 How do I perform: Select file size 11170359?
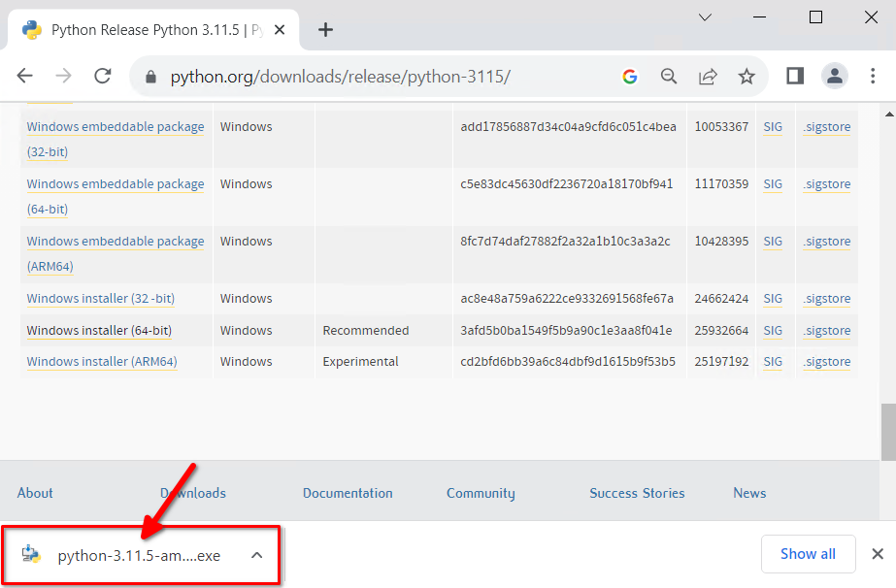point(721,184)
